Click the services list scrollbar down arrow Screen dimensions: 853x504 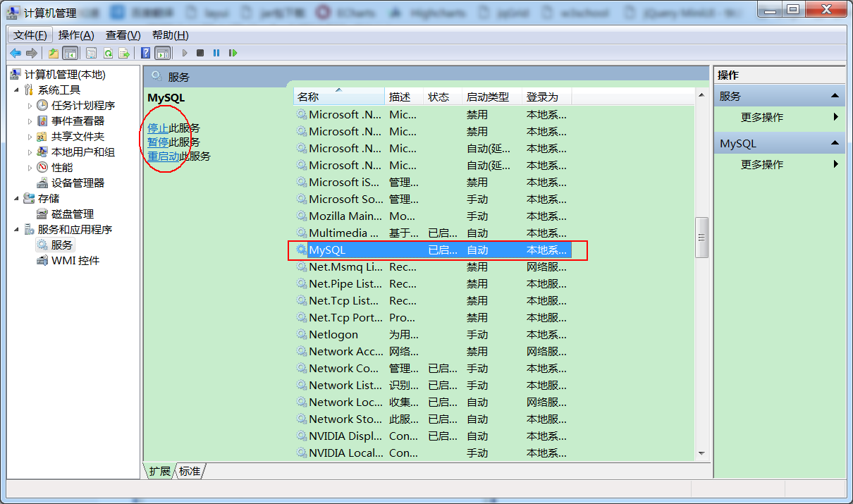(x=701, y=453)
